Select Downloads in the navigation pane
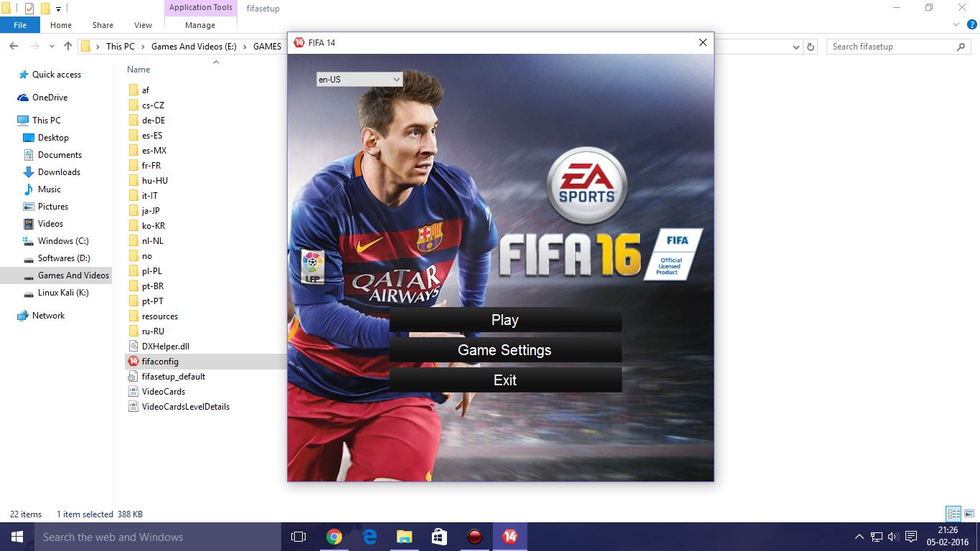This screenshot has width=980, height=551. [59, 172]
